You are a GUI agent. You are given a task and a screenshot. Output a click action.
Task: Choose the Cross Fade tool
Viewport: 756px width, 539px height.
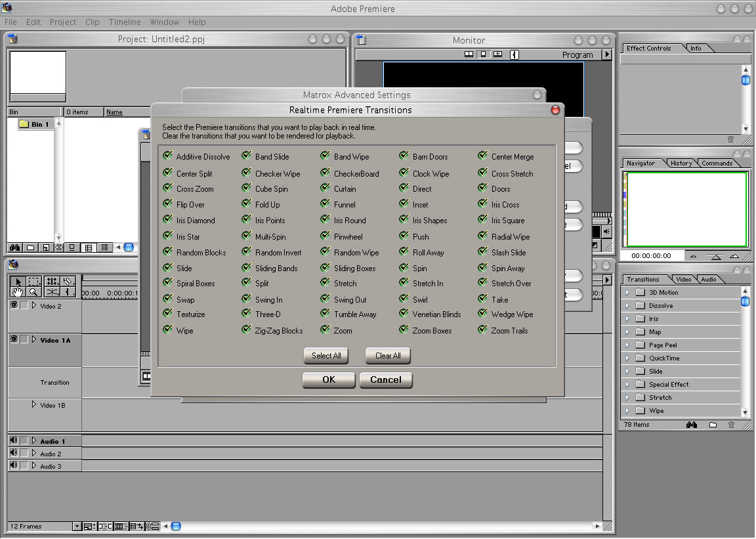tap(52, 292)
